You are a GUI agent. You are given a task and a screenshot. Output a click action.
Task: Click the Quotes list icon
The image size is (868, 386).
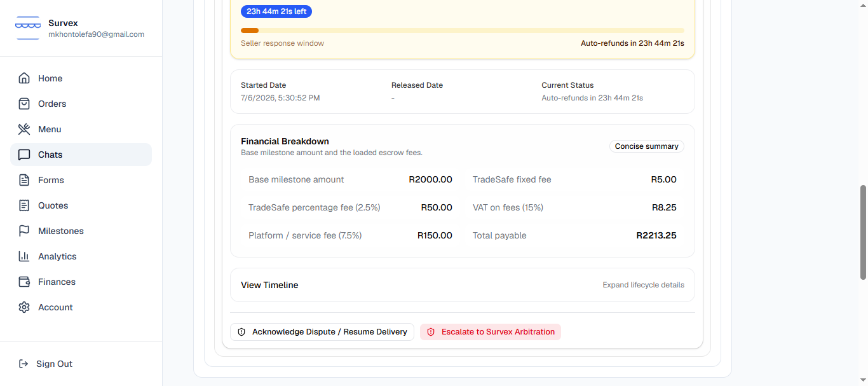24,205
